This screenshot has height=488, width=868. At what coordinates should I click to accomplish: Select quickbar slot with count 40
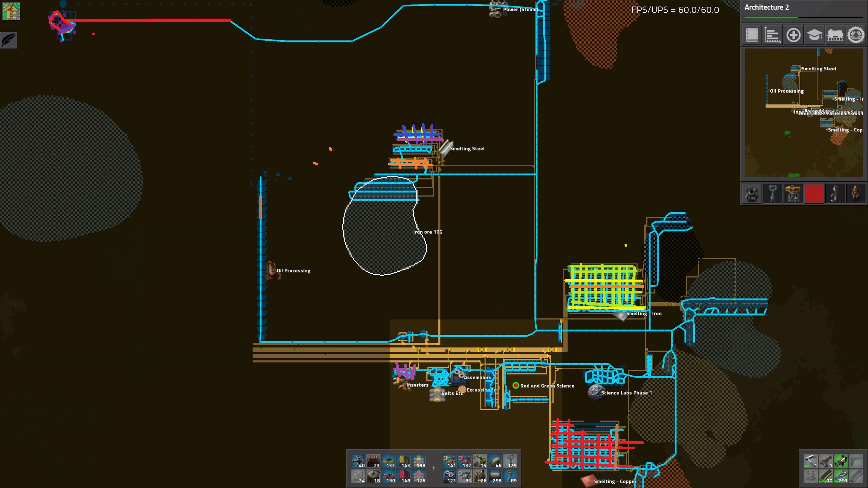(x=358, y=462)
